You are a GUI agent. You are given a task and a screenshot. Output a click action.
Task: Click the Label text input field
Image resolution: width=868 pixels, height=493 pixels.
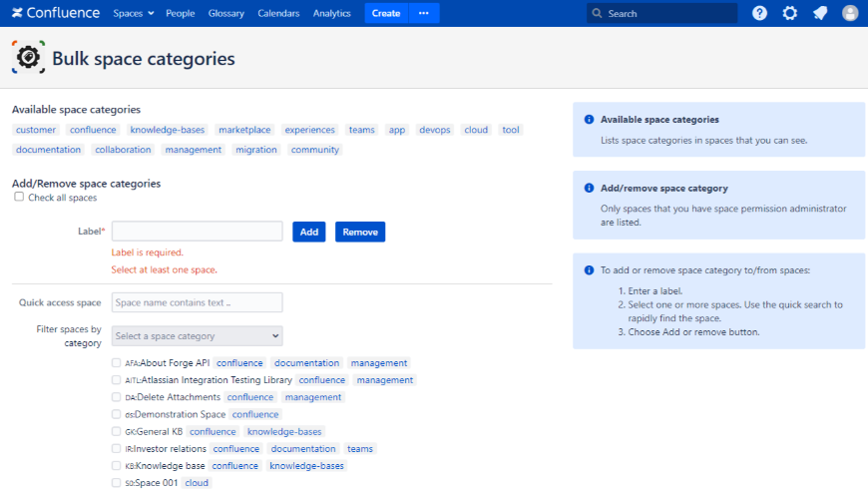click(x=198, y=232)
